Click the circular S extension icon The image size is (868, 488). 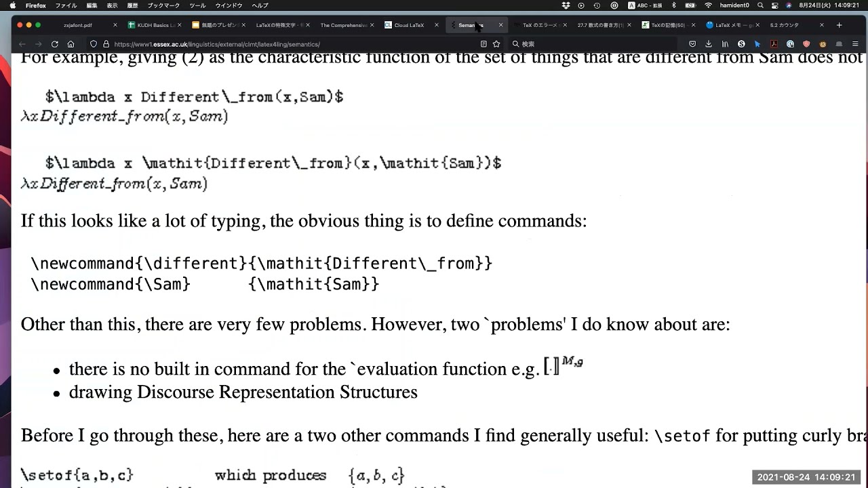coord(741,44)
